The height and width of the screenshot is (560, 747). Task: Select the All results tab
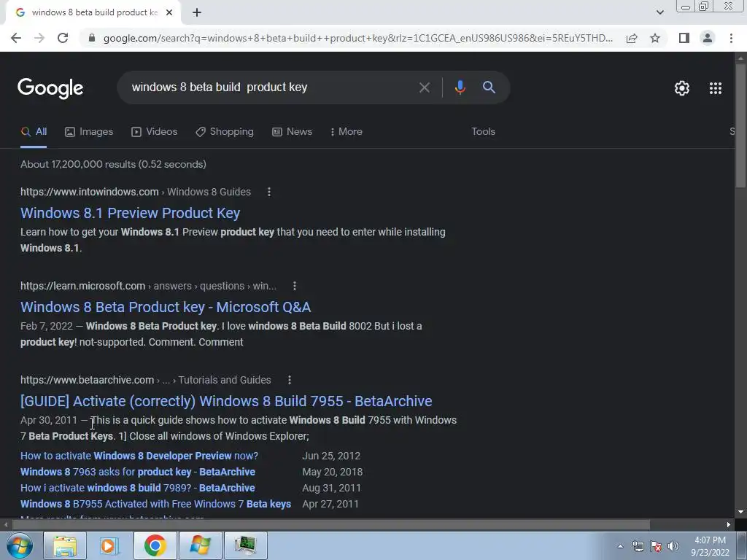34,132
